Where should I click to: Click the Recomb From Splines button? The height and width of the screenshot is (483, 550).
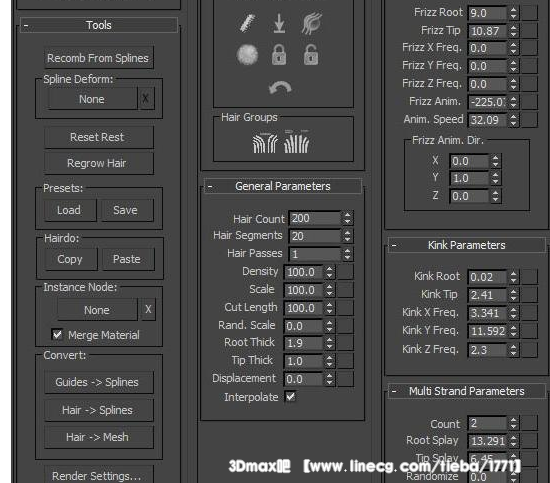(x=99, y=58)
